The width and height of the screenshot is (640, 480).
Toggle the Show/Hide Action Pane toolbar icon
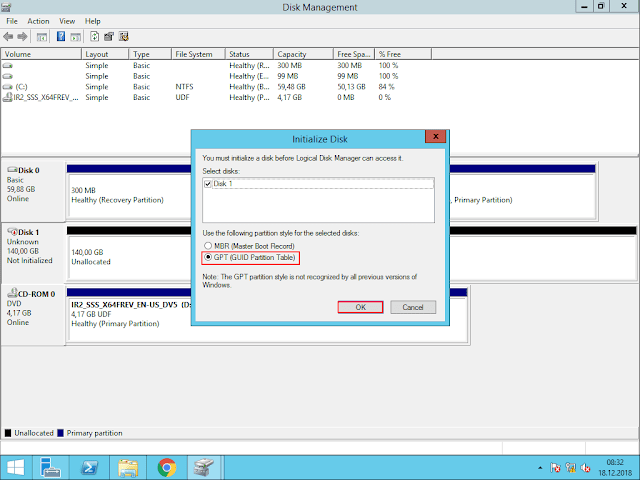[76, 37]
